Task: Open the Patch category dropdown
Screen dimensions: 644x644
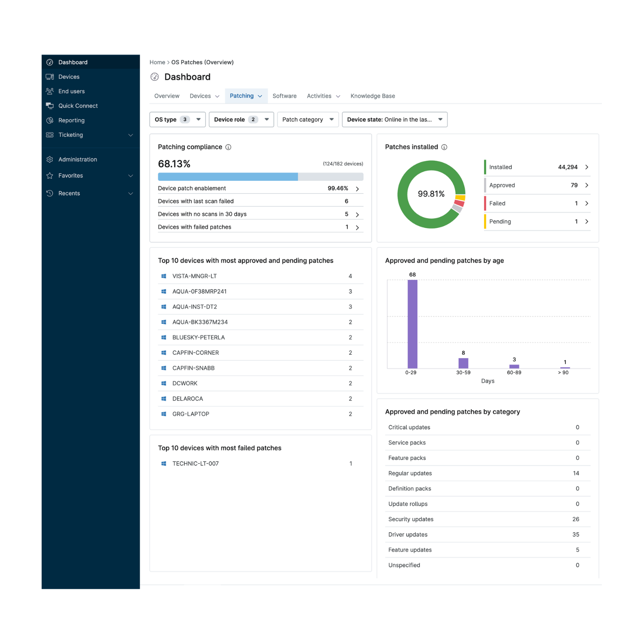Action: click(x=307, y=119)
